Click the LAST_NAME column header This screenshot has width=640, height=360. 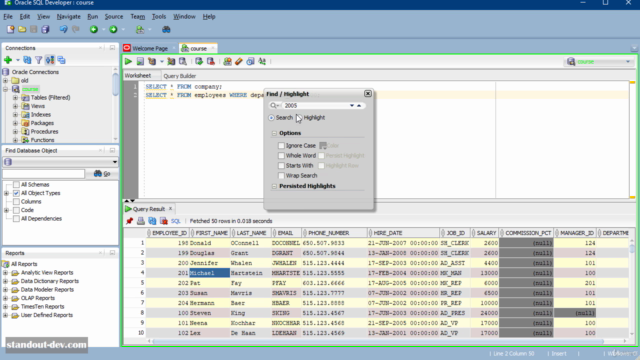(x=251, y=233)
